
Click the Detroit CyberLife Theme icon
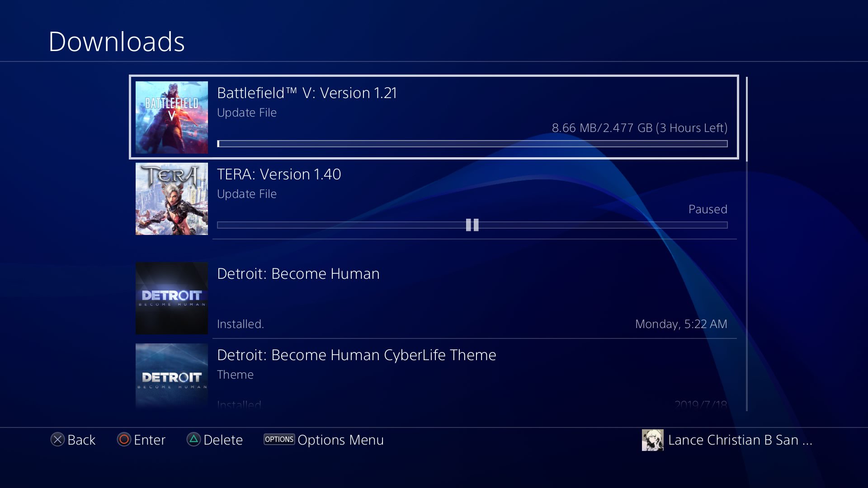click(x=172, y=376)
